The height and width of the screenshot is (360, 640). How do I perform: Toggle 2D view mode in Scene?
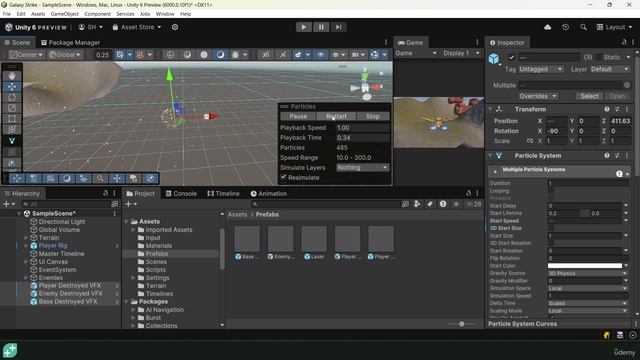click(265, 54)
